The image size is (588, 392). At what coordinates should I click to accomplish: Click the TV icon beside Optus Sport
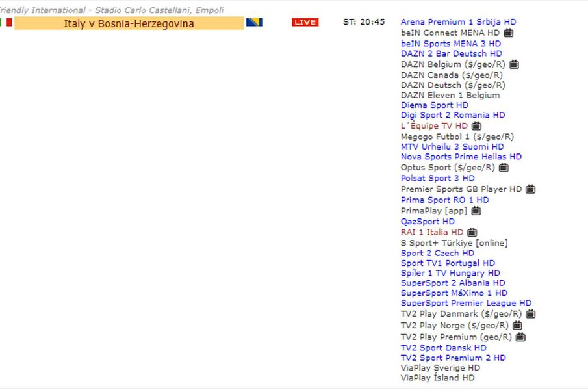(x=504, y=168)
